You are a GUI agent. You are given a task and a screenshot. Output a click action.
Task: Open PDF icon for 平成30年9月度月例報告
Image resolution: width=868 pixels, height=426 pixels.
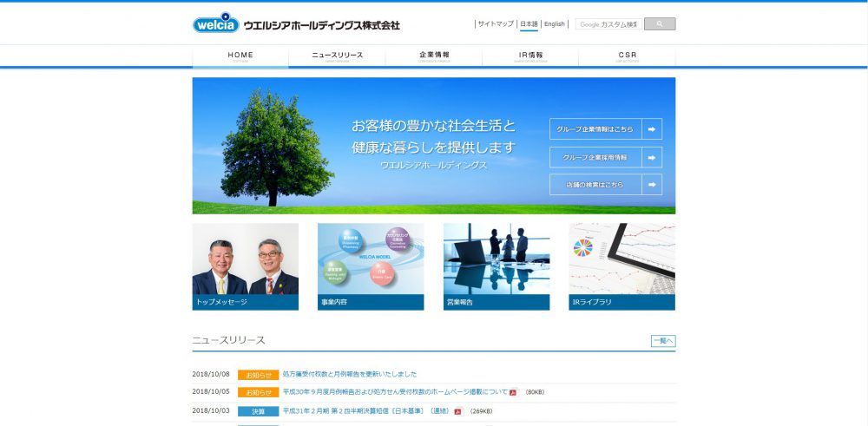513,392
